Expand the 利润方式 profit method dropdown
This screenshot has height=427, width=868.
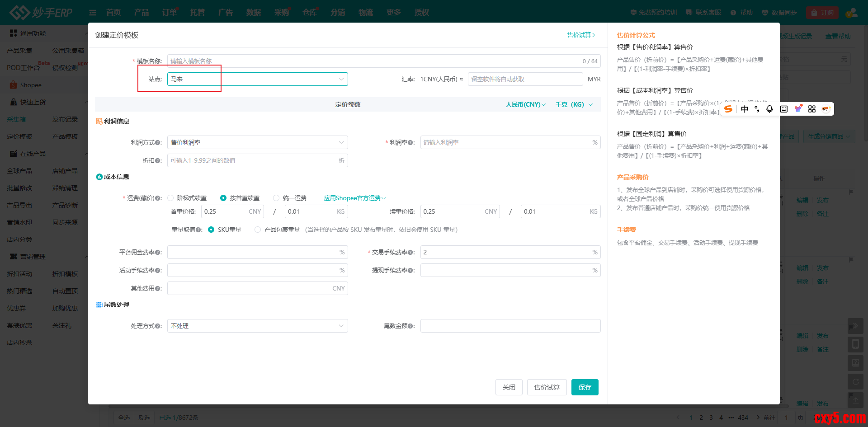[257, 142]
